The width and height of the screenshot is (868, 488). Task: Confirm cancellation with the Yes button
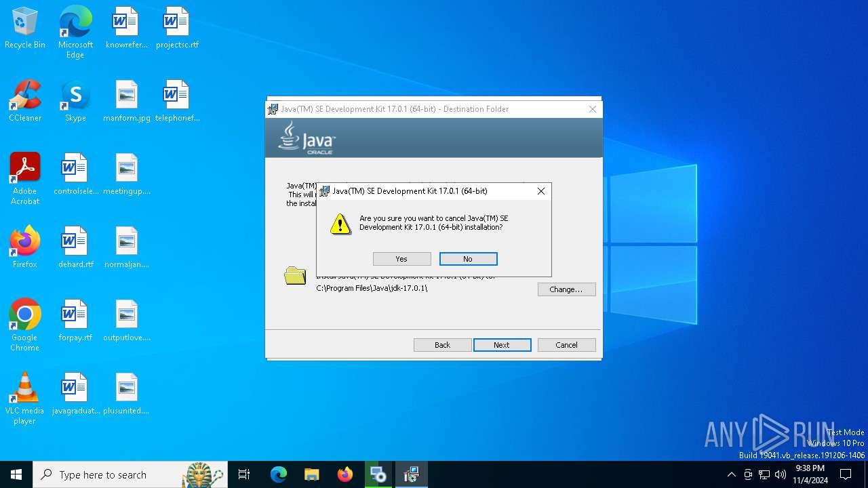click(x=401, y=259)
